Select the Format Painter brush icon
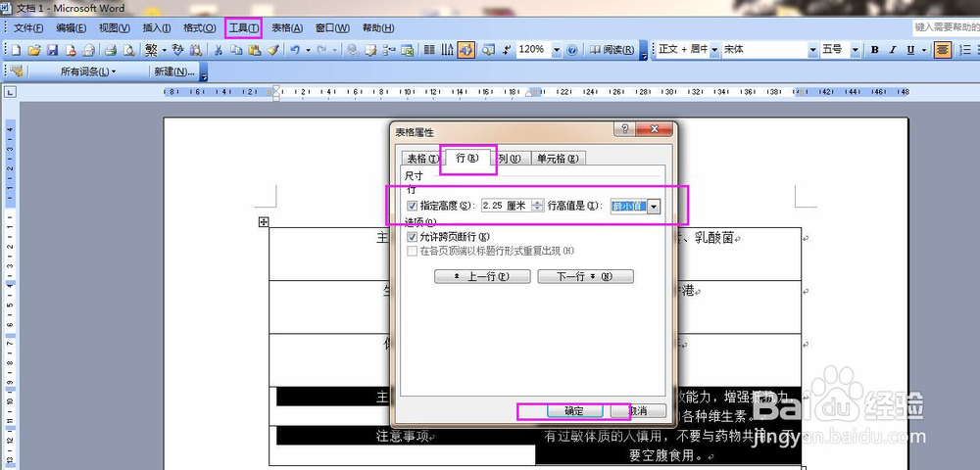The image size is (980, 470). click(x=272, y=50)
